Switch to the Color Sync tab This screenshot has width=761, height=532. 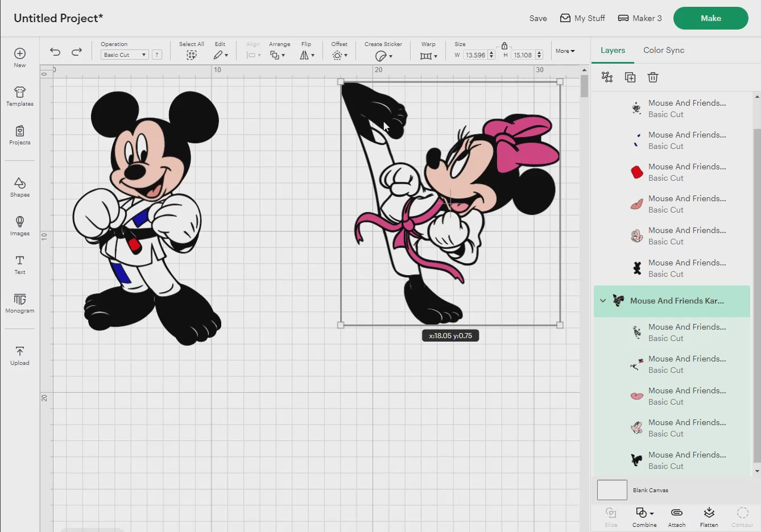pos(664,50)
